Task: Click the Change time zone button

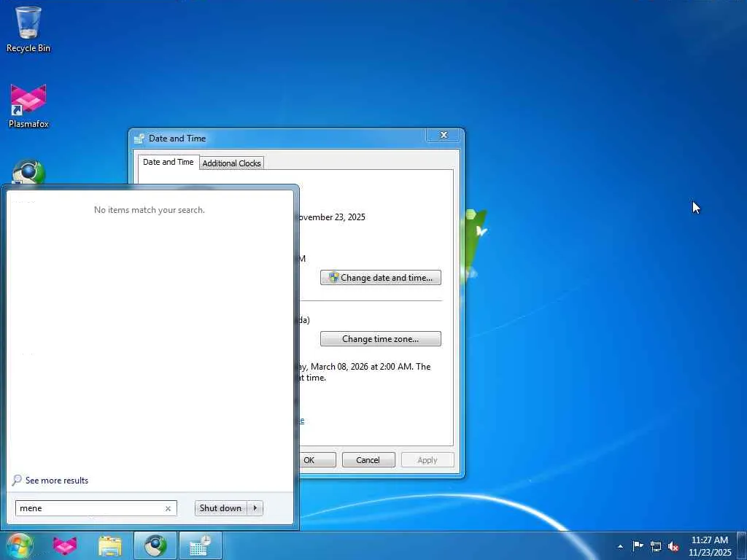Action: [381, 339]
